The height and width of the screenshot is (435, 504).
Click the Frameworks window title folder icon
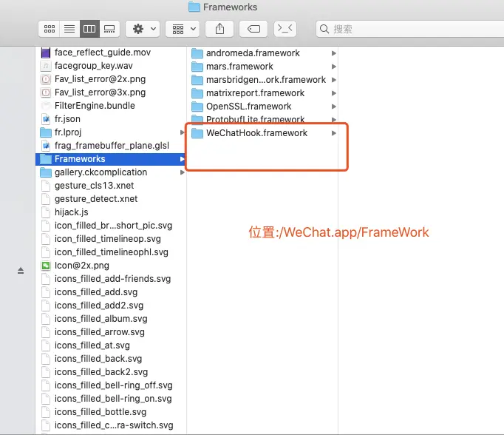[x=194, y=7]
